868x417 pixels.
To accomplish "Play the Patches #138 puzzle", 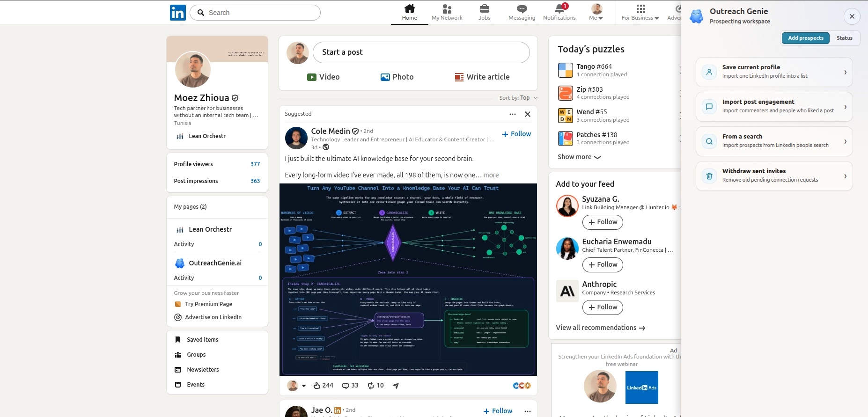I will (594, 138).
